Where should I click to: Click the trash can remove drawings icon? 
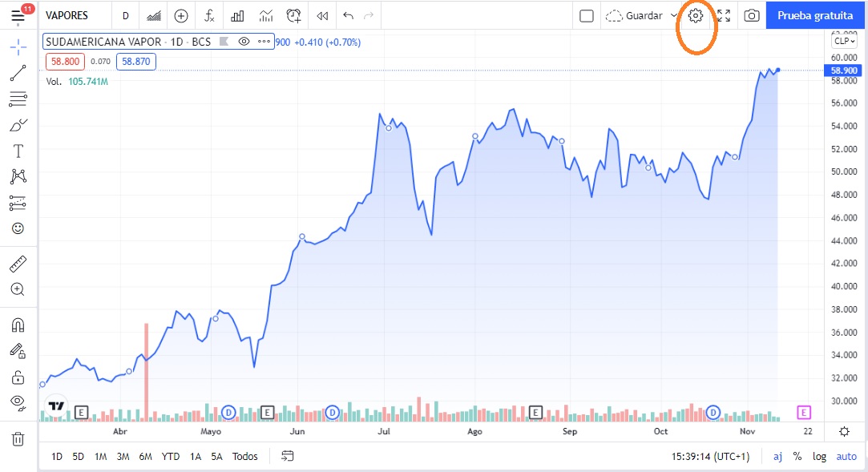coord(18,438)
